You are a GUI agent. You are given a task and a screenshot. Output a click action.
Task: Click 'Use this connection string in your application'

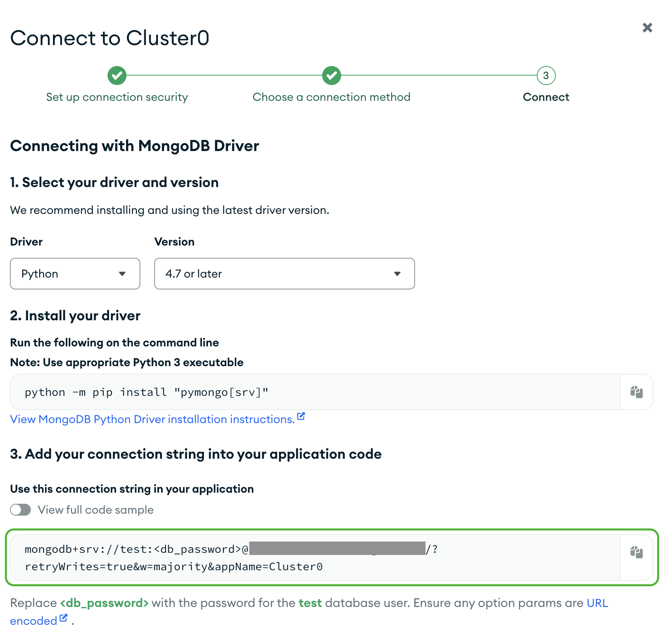click(x=132, y=489)
